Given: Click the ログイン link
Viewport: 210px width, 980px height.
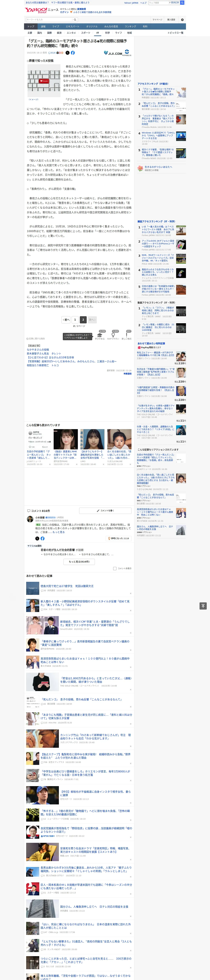Looking at the screenshot, I should [64, 12].
